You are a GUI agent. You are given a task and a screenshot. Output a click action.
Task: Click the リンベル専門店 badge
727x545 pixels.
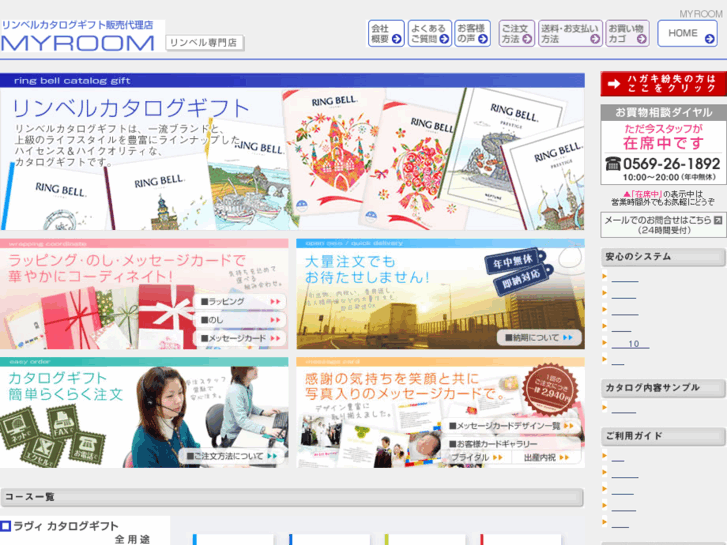(x=204, y=43)
